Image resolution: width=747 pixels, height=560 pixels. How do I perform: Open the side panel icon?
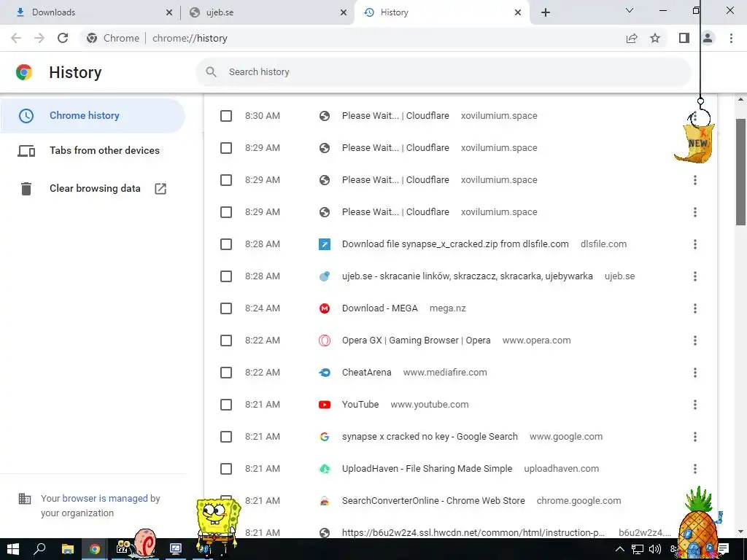click(x=684, y=38)
